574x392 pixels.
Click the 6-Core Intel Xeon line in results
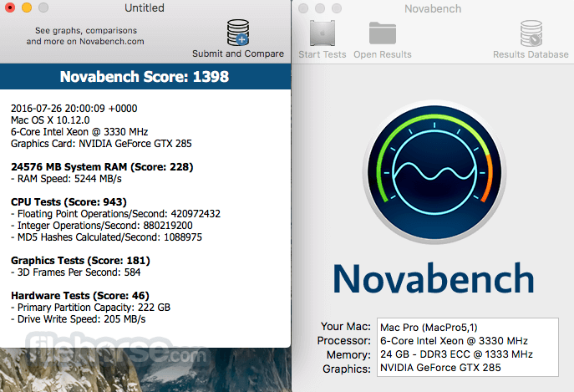pyautogui.click(x=79, y=132)
